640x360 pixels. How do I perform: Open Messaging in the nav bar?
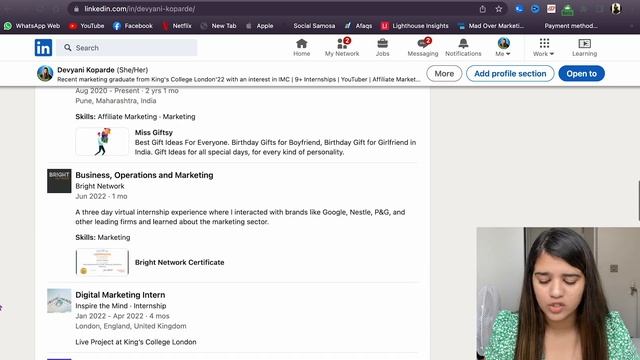(x=423, y=47)
